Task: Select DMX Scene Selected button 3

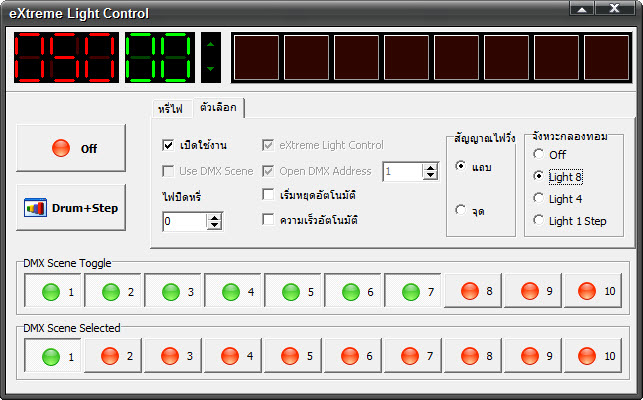Action: [172, 356]
